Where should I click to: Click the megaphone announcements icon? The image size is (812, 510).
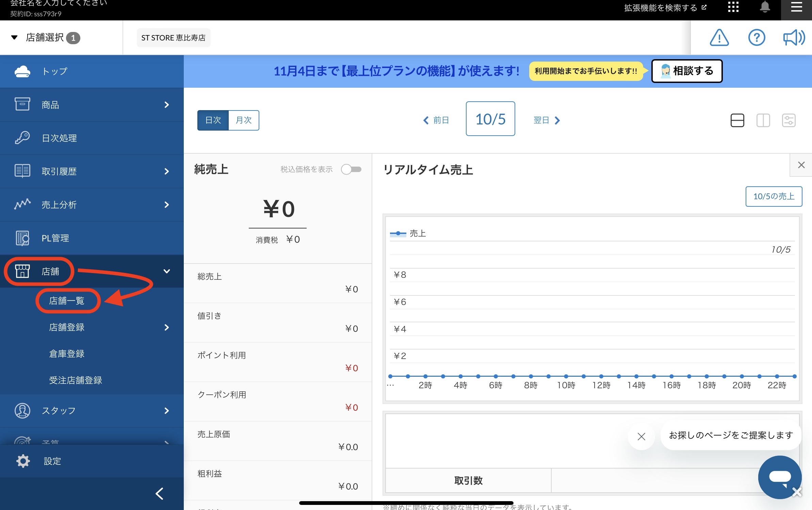click(794, 38)
